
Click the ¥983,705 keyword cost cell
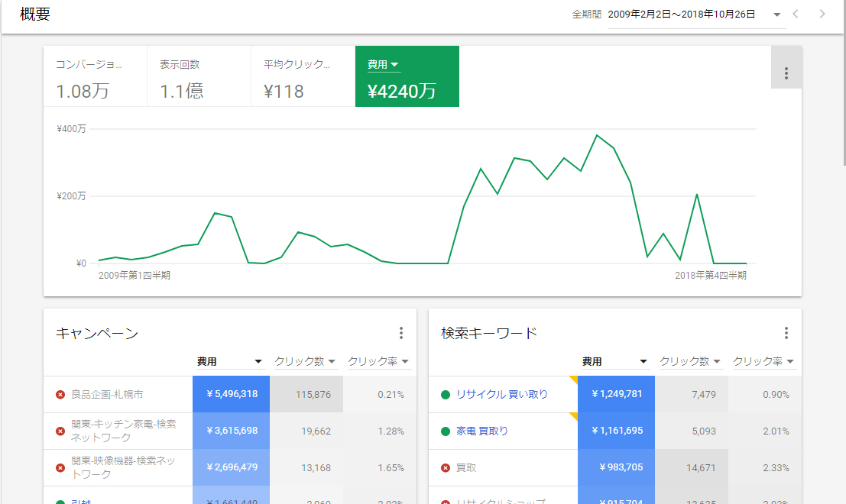(616, 467)
